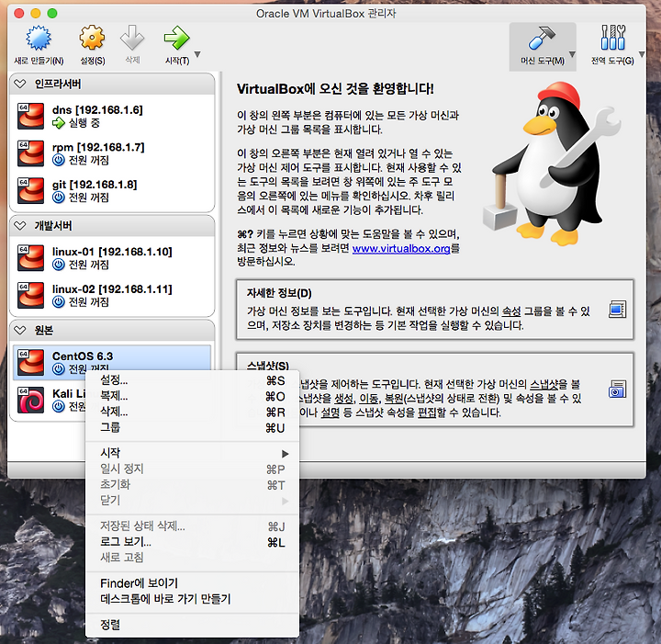The image size is (661, 644).
Task: Click power-off status icon under linux-01
Action: (x=58, y=265)
